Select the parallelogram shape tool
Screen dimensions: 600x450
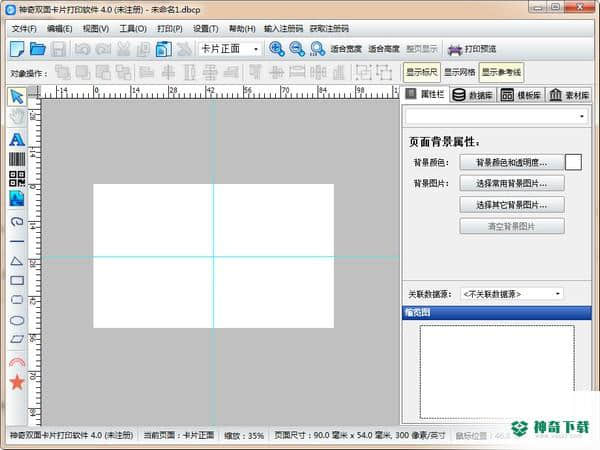pos(17,339)
